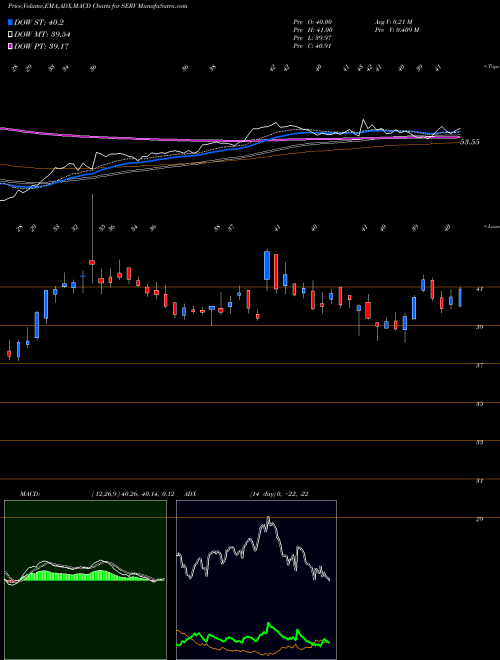
Task: Select the 'DOW ST: 40.2' legend text
Action: tap(39, 23)
